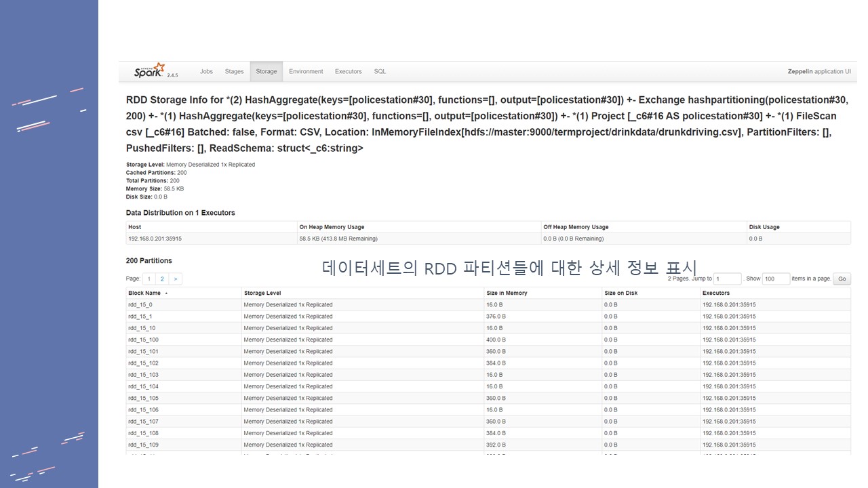Go to page 1 of partitions
This screenshot has width=868, height=488.
[x=149, y=279]
